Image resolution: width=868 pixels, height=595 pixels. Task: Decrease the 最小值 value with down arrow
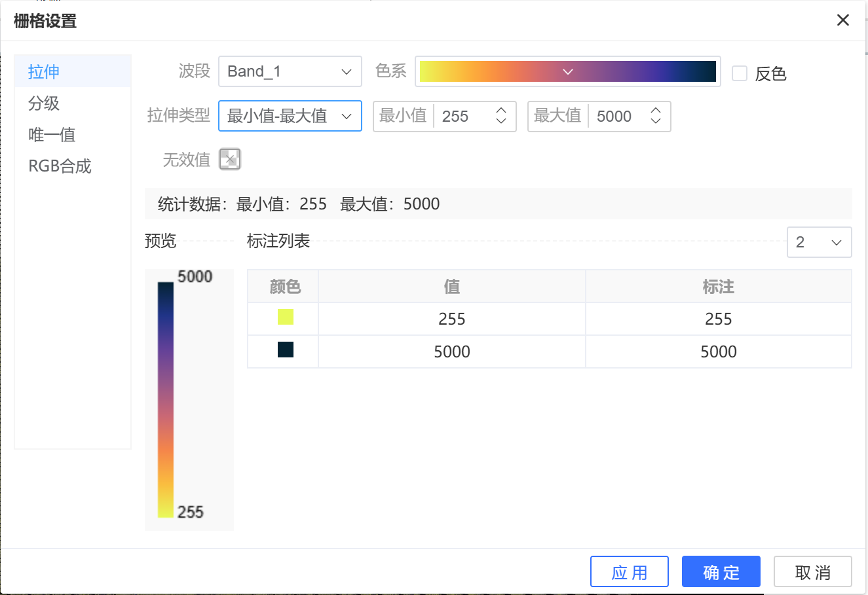click(501, 121)
